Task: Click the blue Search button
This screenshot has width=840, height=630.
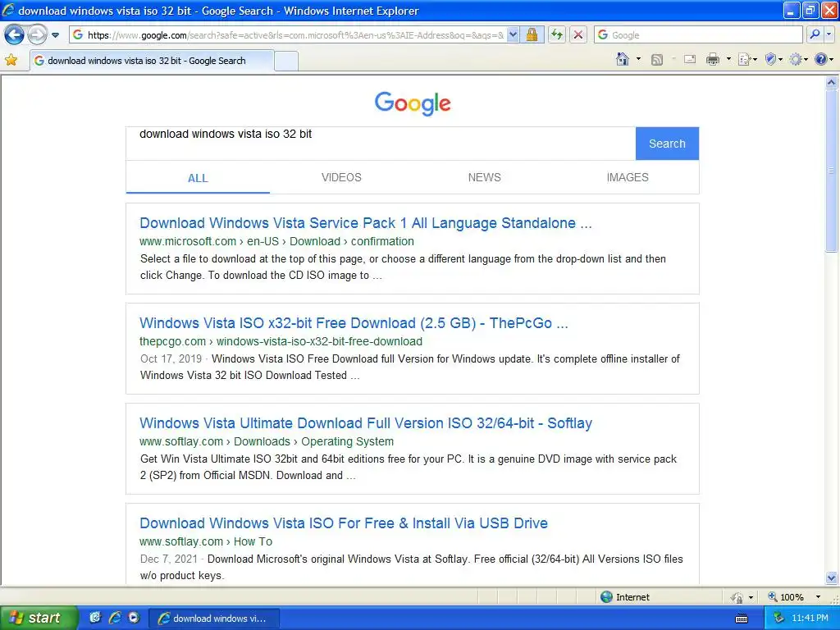Action: (x=667, y=144)
